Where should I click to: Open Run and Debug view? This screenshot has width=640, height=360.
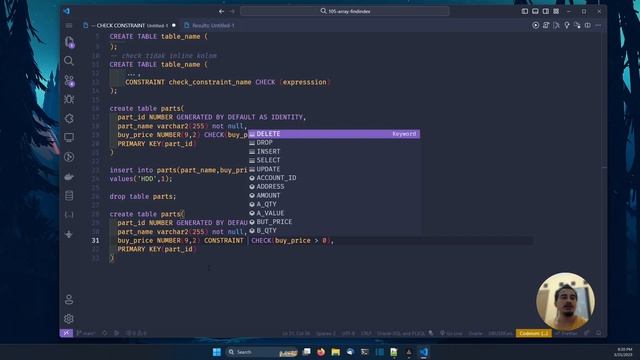coord(69,99)
